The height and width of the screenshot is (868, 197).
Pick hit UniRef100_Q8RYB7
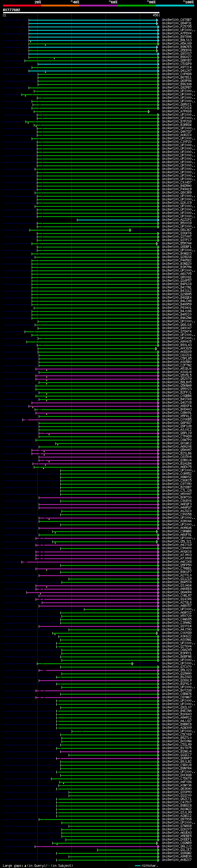click(177, 61)
